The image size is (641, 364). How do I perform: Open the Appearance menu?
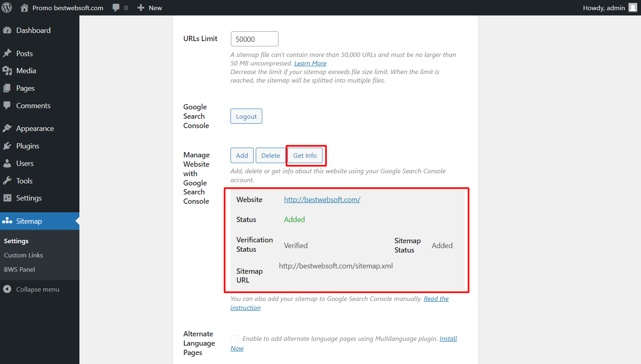point(40,129)
